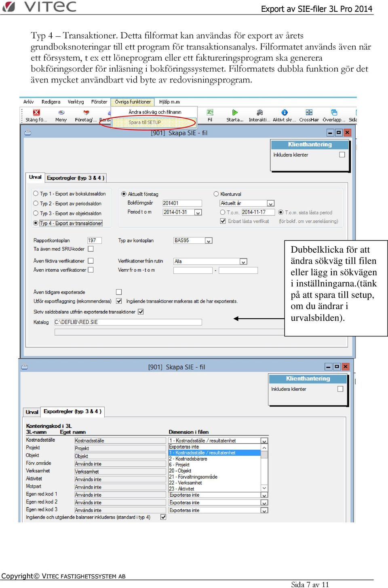Open the Redigera menu

51,102
